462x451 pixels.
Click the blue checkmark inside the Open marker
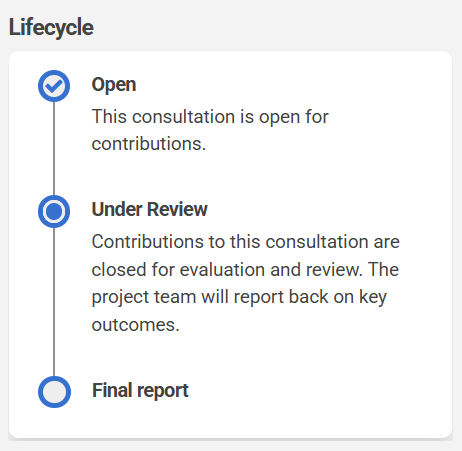55,86
